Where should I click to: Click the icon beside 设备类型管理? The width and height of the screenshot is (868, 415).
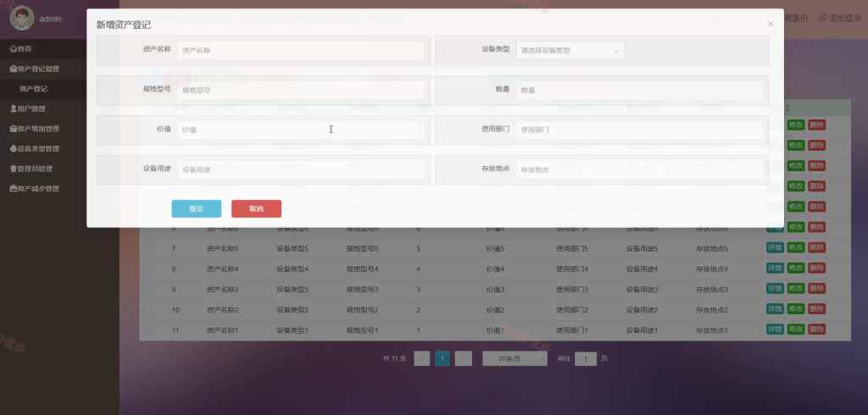point(14,148)
